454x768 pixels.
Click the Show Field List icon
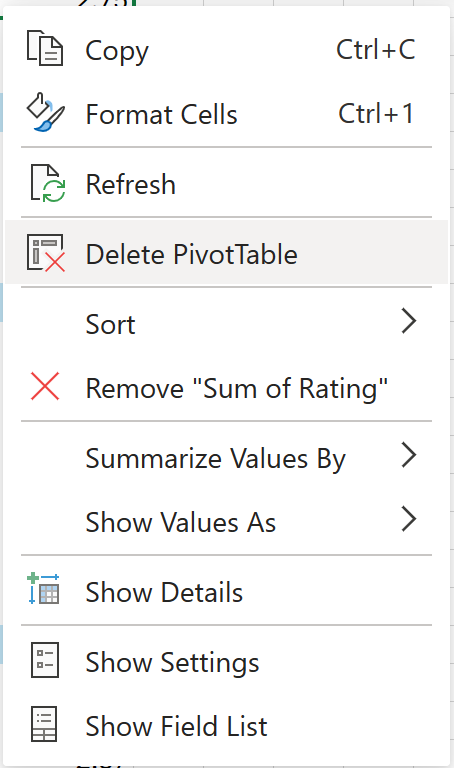[x=44, y=723]
